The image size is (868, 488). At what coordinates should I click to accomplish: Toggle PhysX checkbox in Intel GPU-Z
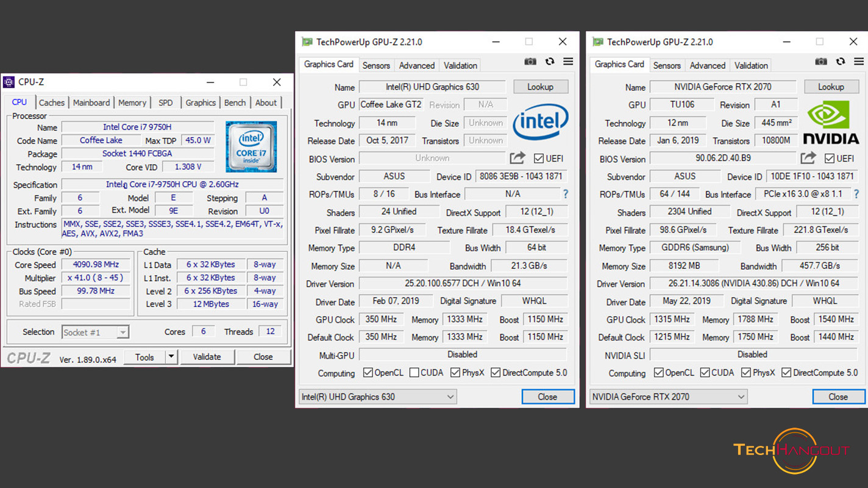click(455, 372)
